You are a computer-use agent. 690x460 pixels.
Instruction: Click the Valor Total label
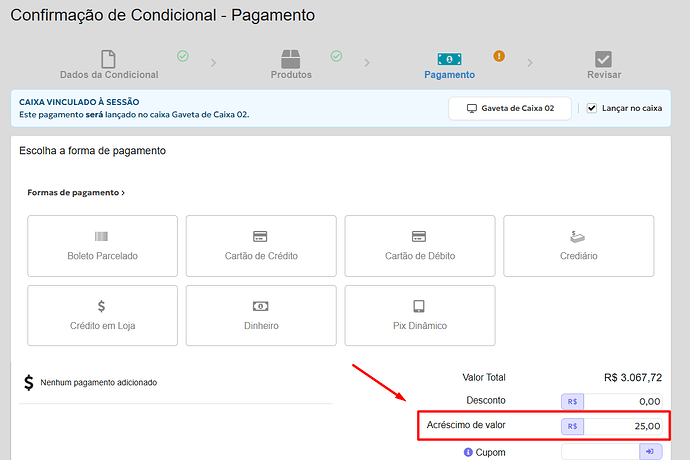(484, 378)
